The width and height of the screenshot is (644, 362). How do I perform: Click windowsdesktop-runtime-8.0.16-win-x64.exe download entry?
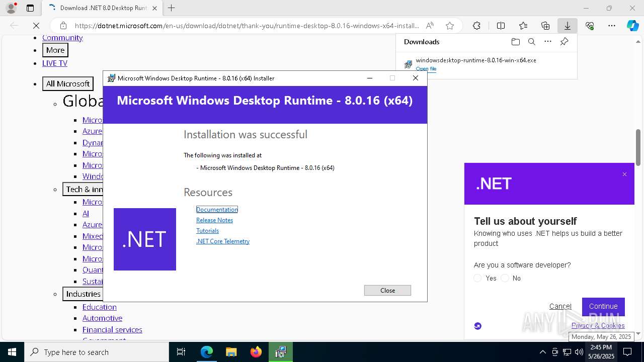point(475,60)
